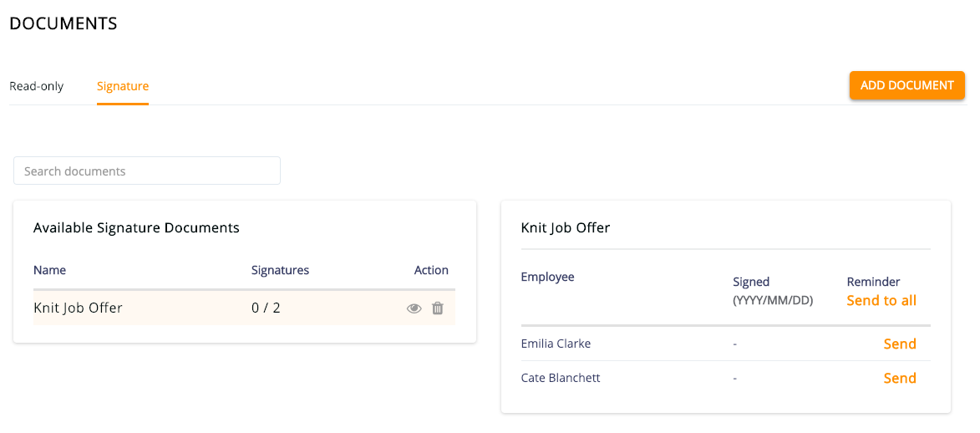Click the 0 / 2 signatures count
980x433 pixels.
(266, 308)
